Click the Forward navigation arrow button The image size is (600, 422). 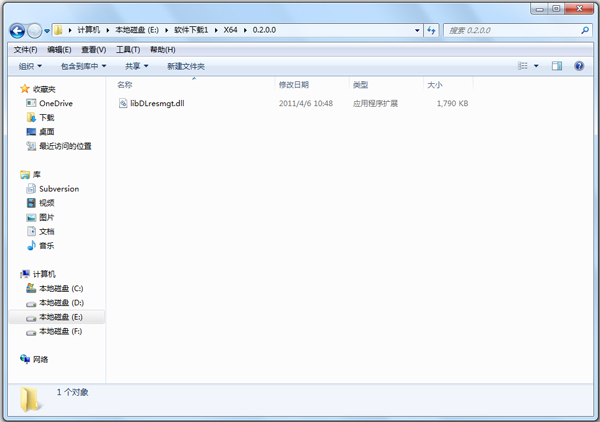(36, 30)
